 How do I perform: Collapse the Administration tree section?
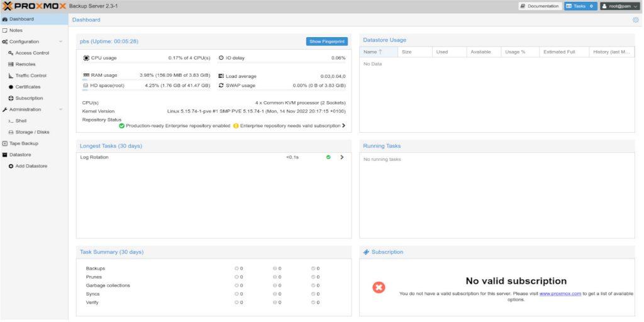pyautogui.click(x=60, y=109)
